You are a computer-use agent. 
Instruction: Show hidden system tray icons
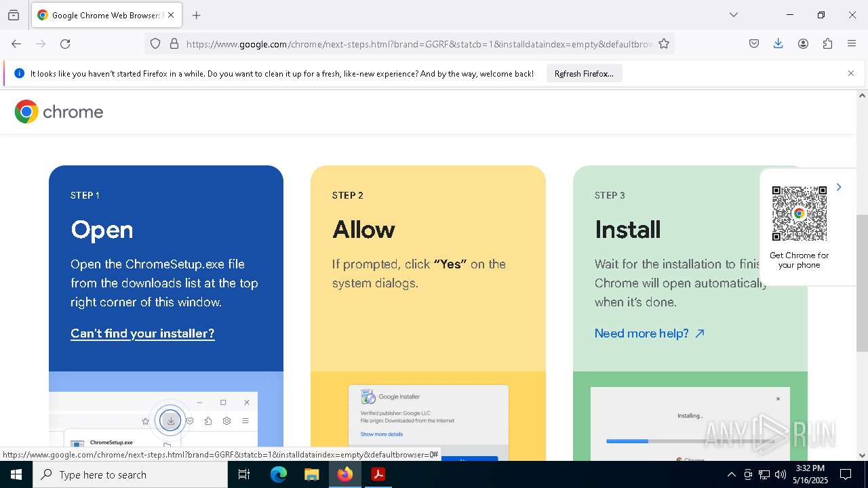731,474
